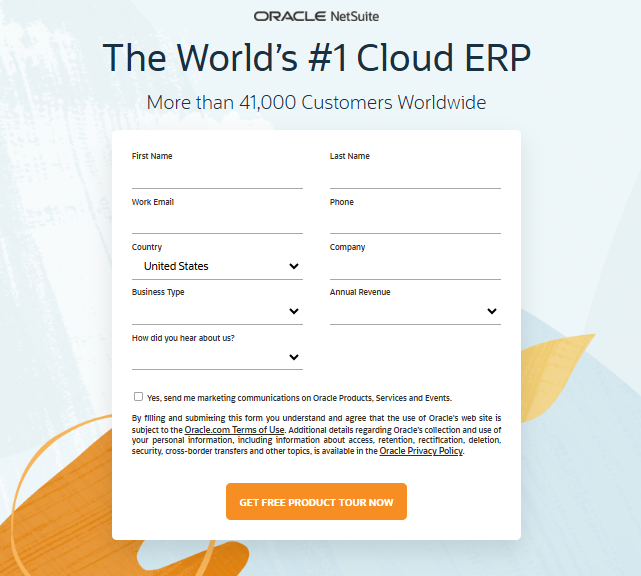Focus the First Name input field

[217, 176]
